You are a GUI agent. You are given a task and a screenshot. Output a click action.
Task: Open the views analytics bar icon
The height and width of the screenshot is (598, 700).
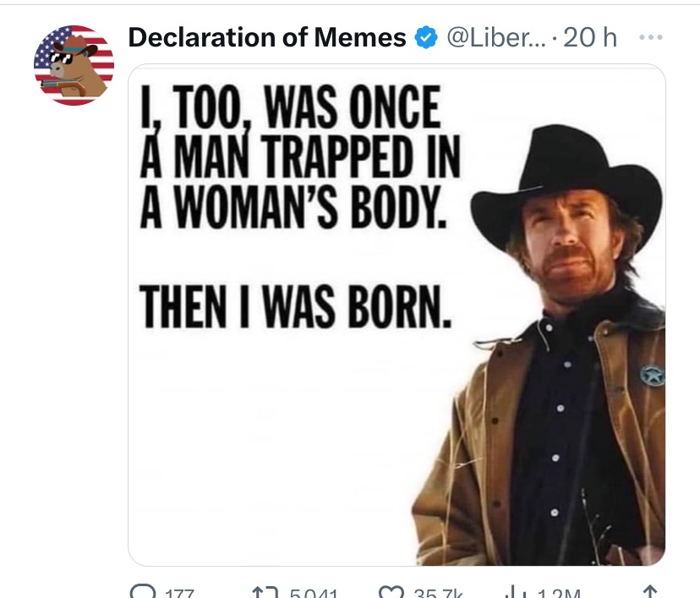[511, 593]
